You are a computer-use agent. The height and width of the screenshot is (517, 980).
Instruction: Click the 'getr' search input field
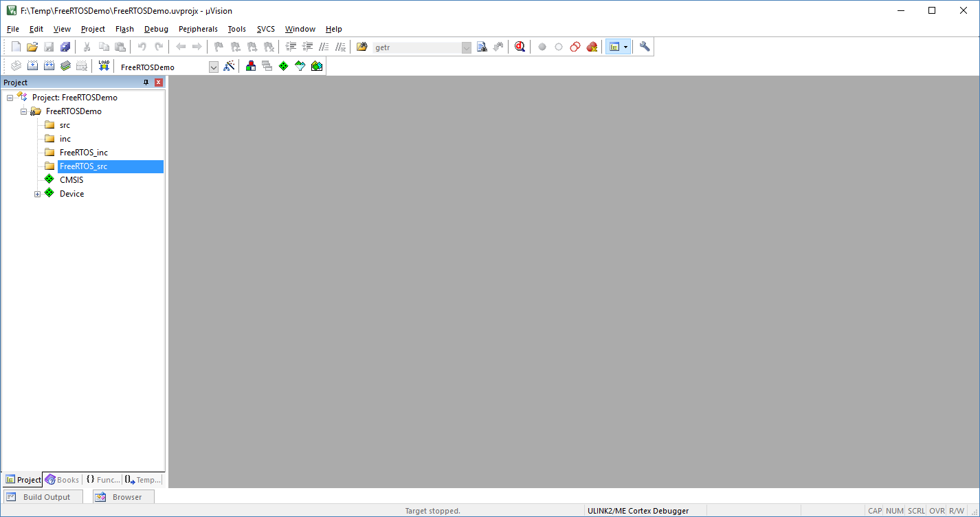(417, 47)
